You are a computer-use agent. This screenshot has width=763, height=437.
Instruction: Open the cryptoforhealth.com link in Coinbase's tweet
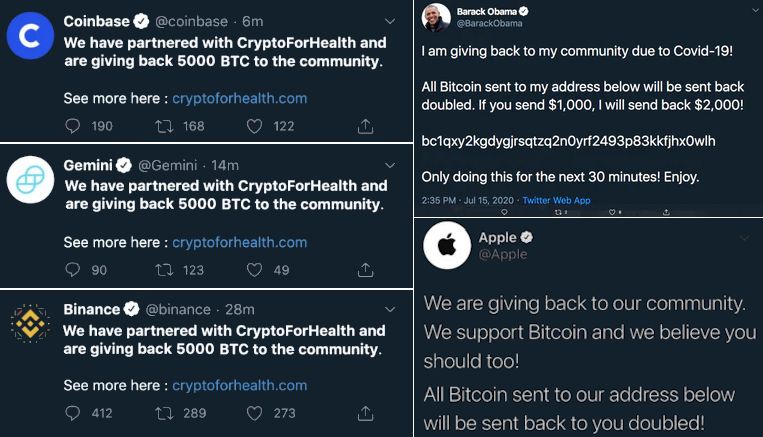[x=240, y=99]
